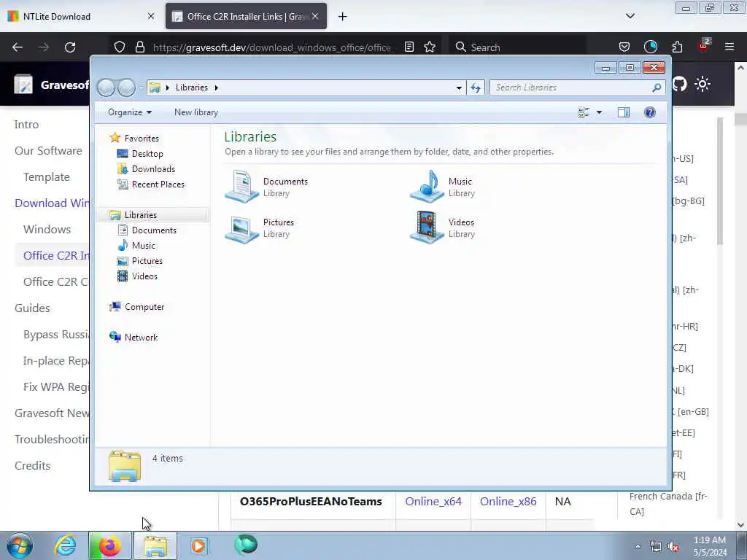Select Network in navigation pane
The height and width of the screenshot is (560, 747).
point(134,338)
